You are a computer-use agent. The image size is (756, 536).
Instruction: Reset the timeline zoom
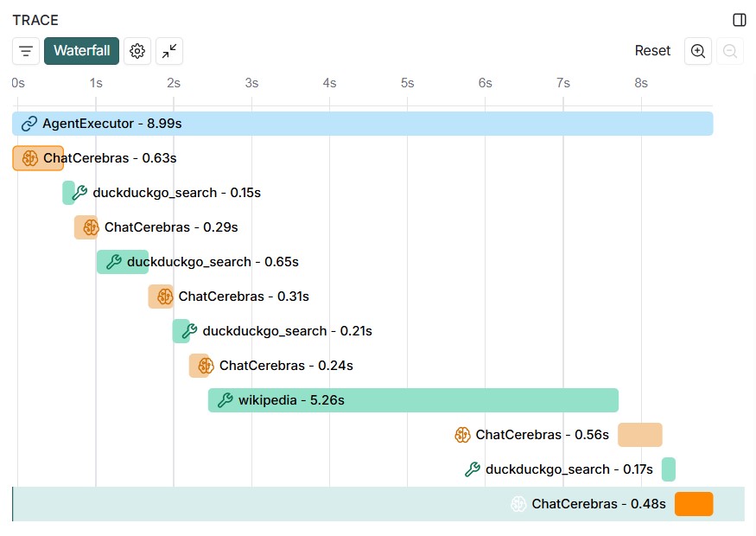[x=652, y=51]
